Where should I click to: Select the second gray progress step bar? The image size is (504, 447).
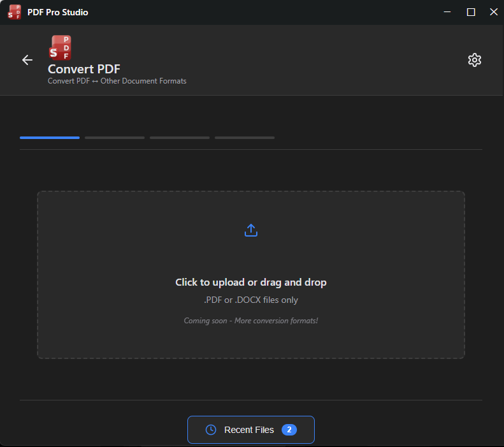[x=115, y=138]
